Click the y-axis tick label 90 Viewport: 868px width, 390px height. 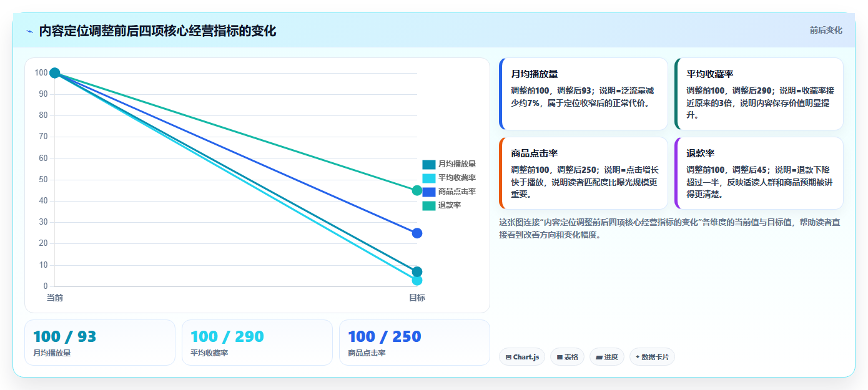43,94
